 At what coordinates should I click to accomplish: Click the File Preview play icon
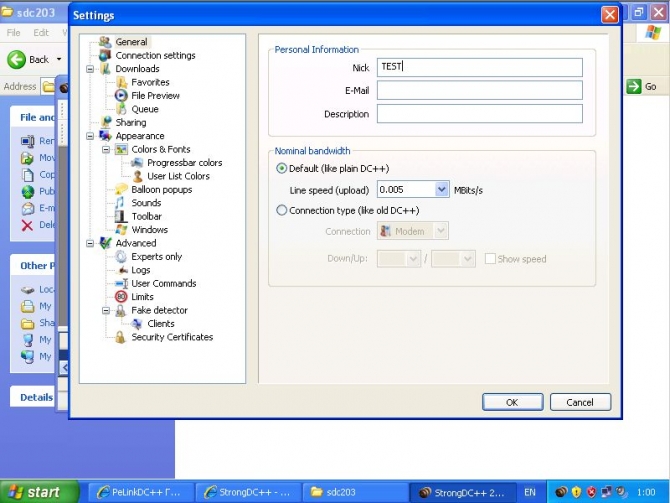(x=121, y=95)
